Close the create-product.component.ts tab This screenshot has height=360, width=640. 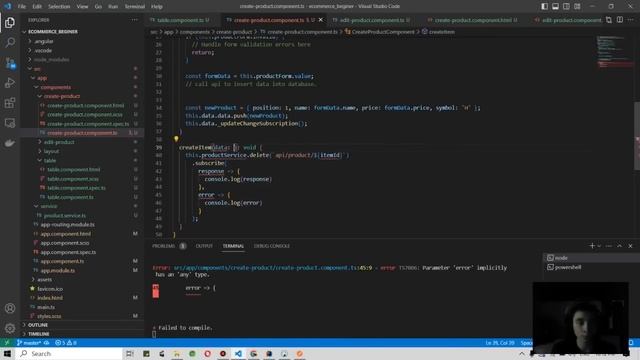click(x=320, y=20)
